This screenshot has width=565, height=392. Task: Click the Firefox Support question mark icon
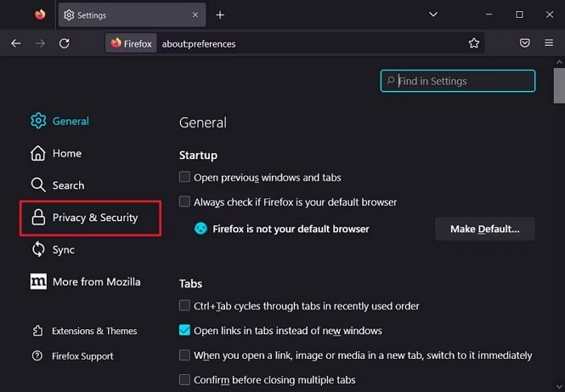(x=37, y=356)
